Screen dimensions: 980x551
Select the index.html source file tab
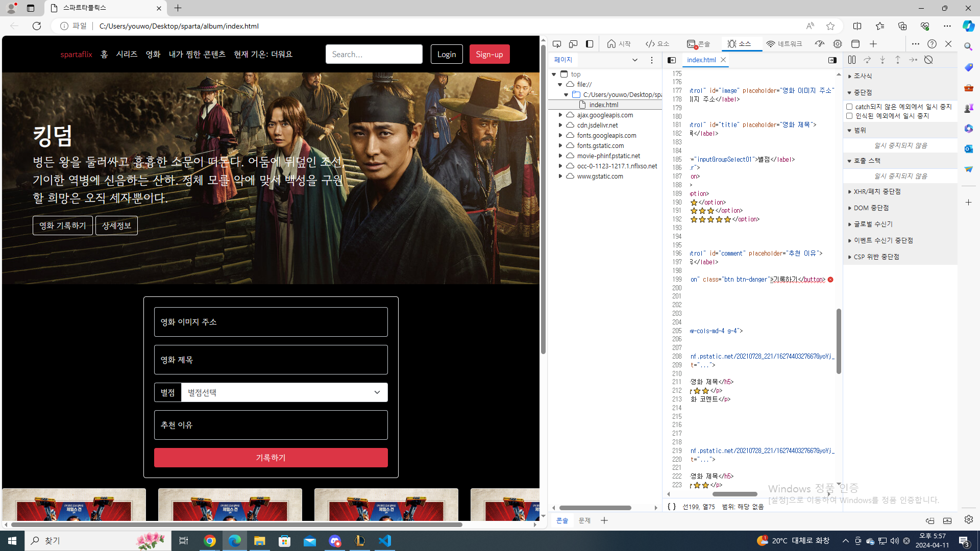701,60
